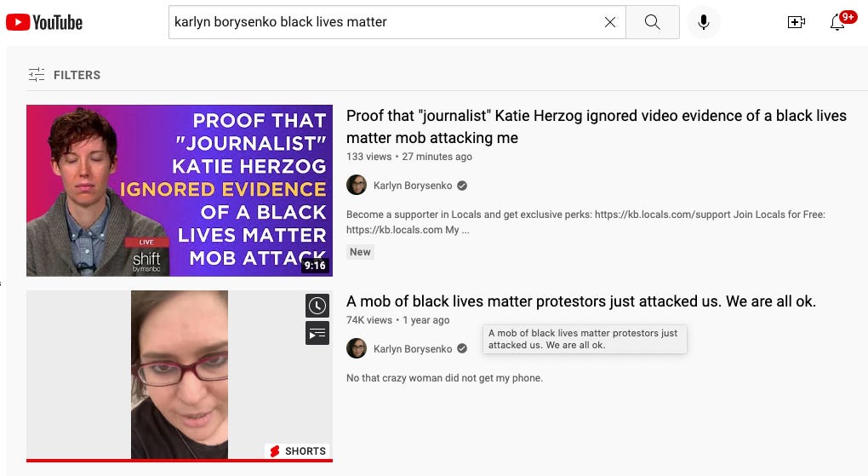868x476 pixels.
Task: Visit Karlyn Borysenko channel name on second result
Action: click(413, 349)
